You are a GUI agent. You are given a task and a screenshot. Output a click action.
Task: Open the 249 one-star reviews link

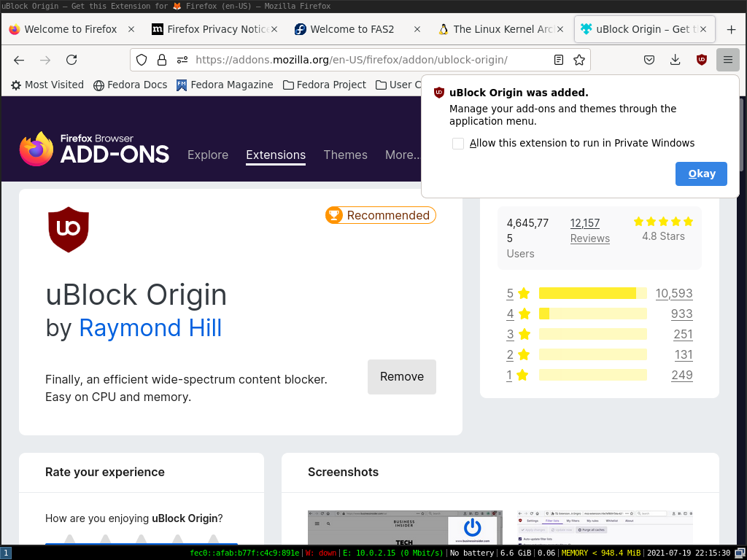[x=682, y=376]
